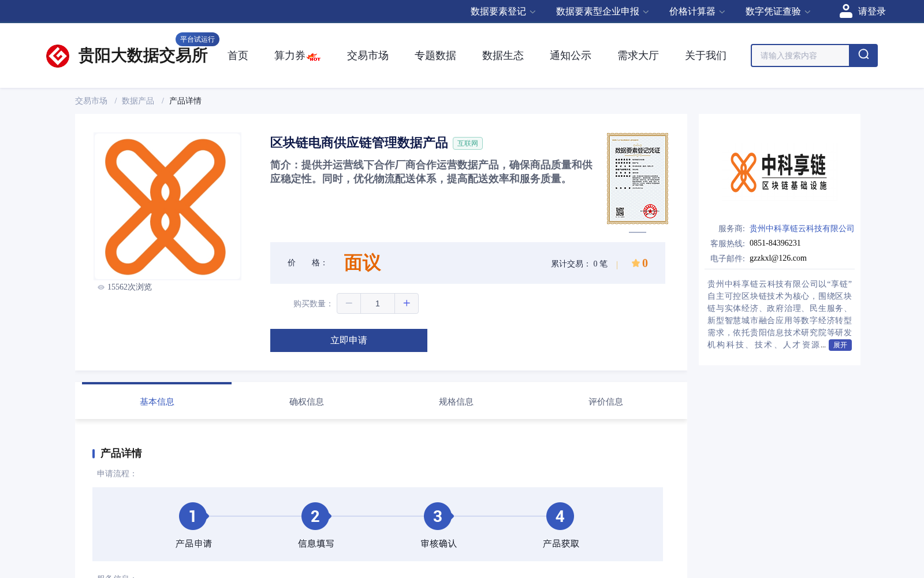Expand the 数字凭证查验 dropdown
The height and width of the screenshot is (578, 924).
coord(778,12)
